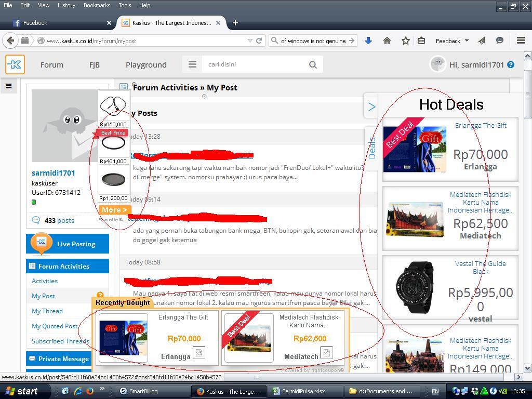This screenshot has height=399, width=532.
Task: Go to FJB in Kaskus navigation
Action: tap(95, 64)
